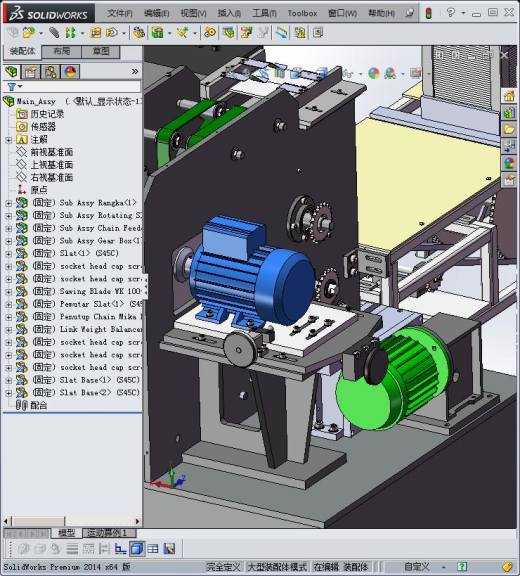
Task: Expand the 注解 annotations node
Action: [9, 140]
